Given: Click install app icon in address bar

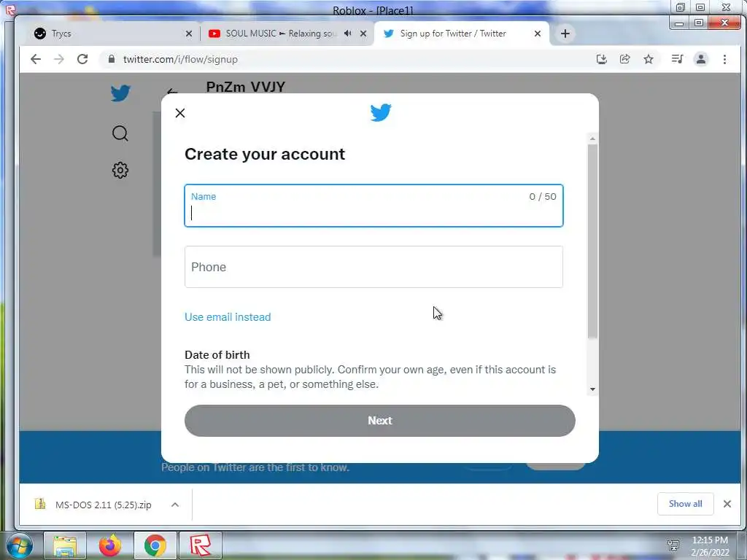Looking at the screenshot, I should [602, 59].
